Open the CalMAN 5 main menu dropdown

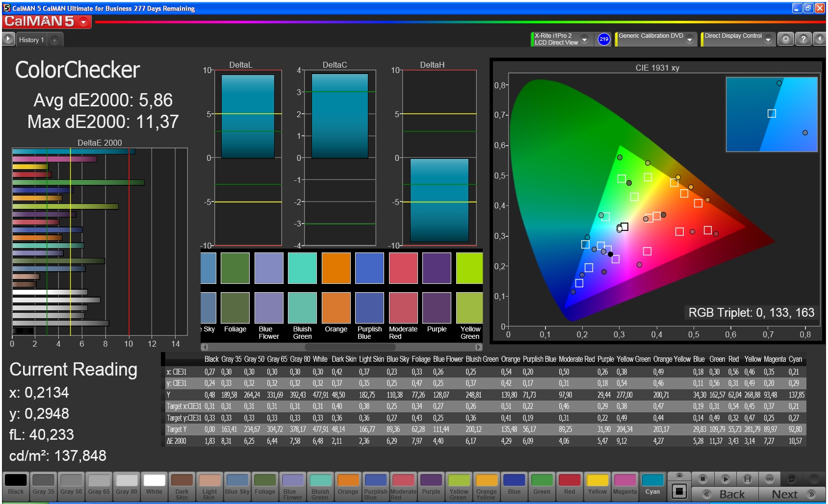pos(84,22)
